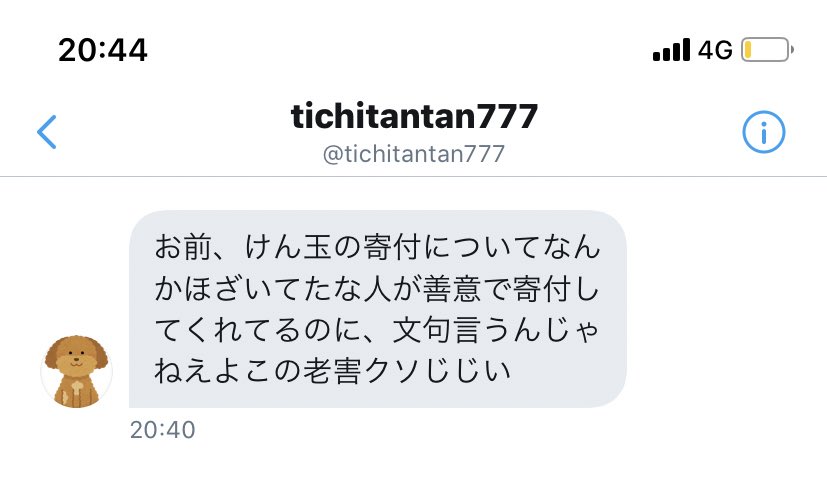Tap the gray @tichitantan777 handle
The height and width of the screenshot is (490, 827).
[x=414, y=154]
